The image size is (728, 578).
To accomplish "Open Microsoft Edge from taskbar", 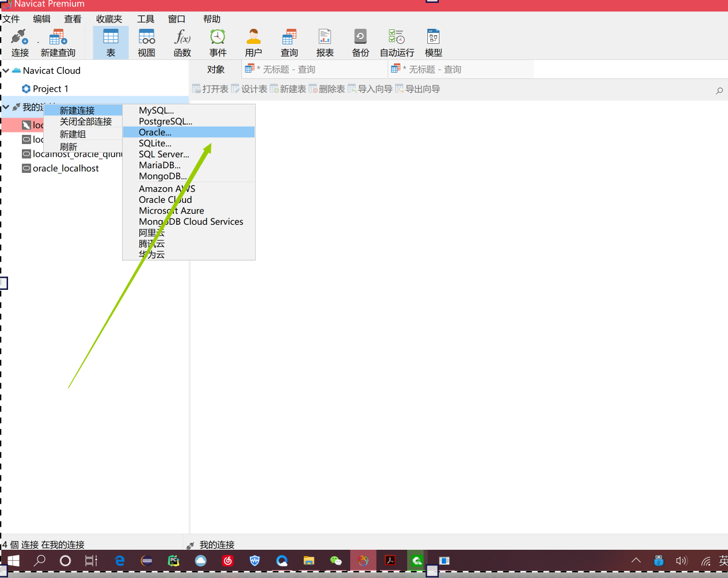I will pyautogui.click(x=120, y=560).
